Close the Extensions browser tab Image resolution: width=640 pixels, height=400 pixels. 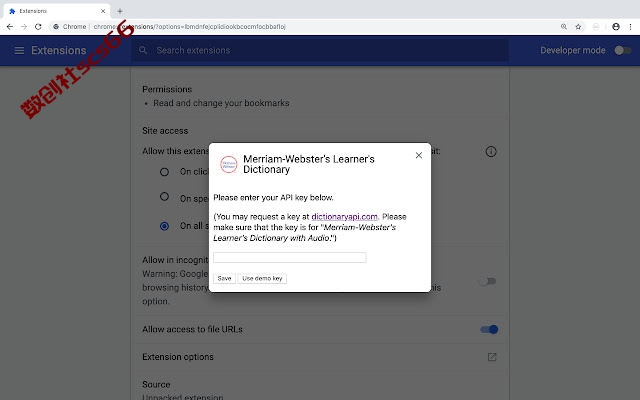[103, 11]
